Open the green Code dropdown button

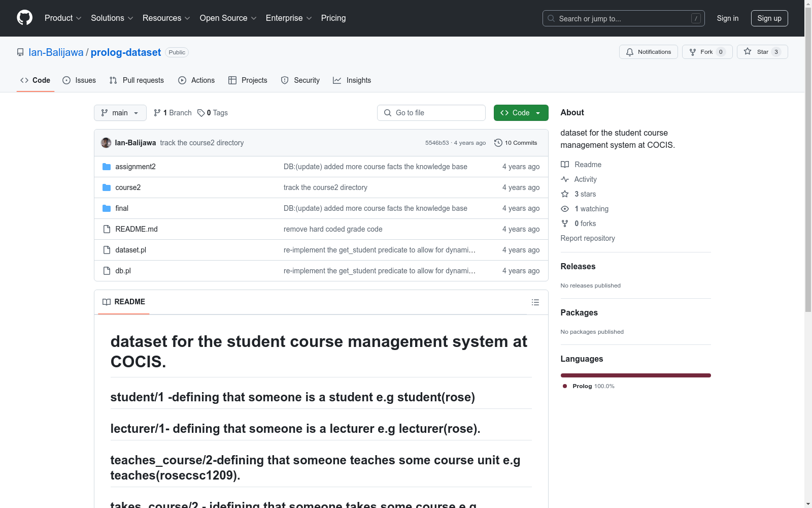[x=521, y=113]
